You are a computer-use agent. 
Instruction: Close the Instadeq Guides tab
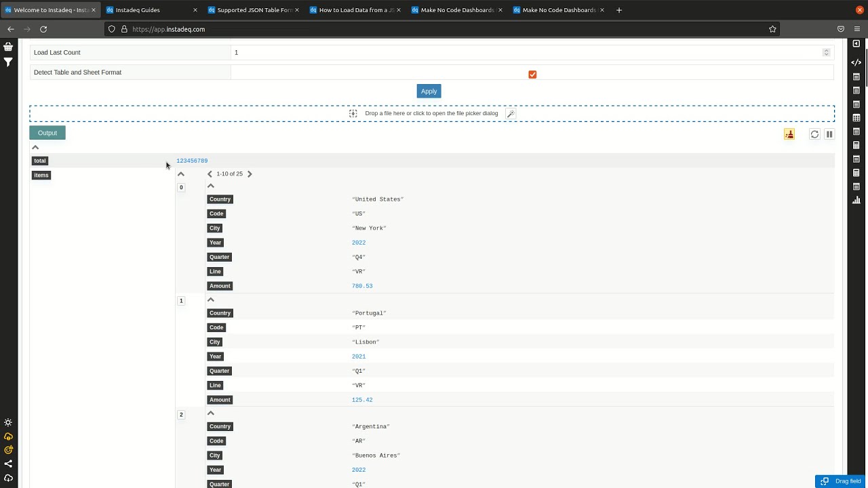195,10
